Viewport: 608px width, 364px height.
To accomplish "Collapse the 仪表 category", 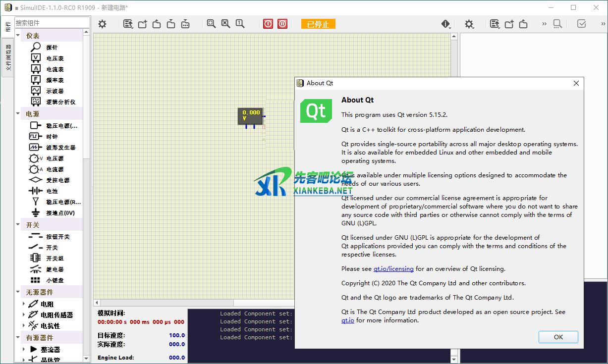I will pyautogui.click(x=19, y=36).
